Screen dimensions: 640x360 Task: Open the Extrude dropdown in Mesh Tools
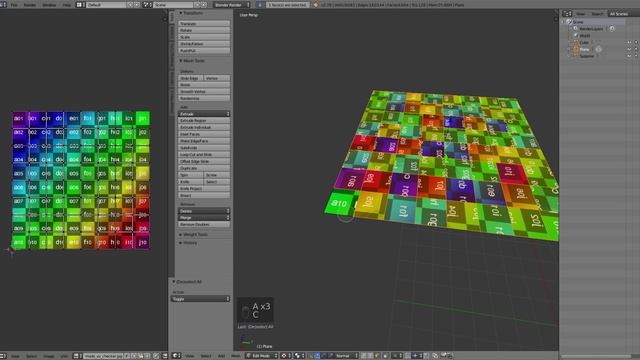click(204, 114)
